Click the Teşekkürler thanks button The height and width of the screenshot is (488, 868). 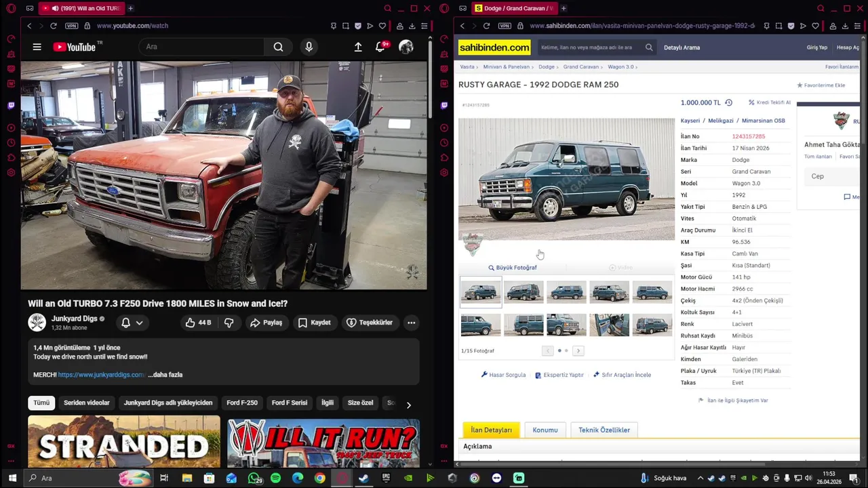coord(370,323)
